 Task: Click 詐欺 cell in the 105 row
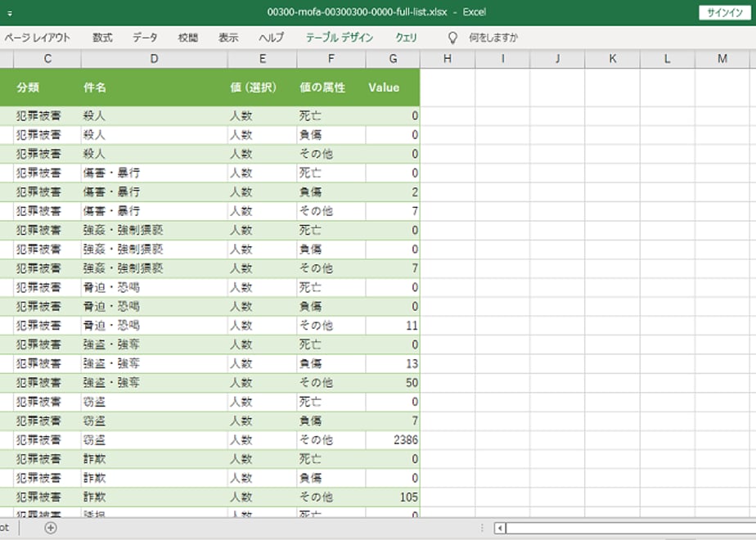point(155,497)
